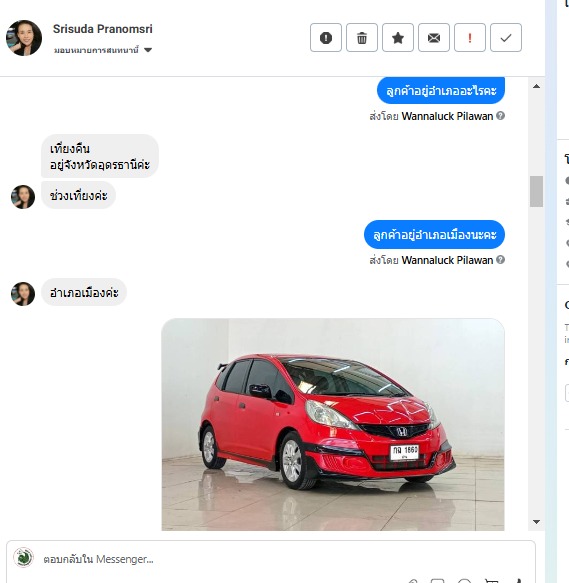Click page avatar beside reply box

(x=23, y=557)
